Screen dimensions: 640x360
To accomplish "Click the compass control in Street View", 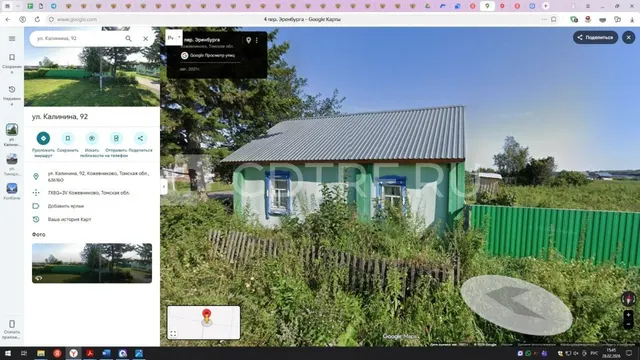I will [x=629, y=298].
